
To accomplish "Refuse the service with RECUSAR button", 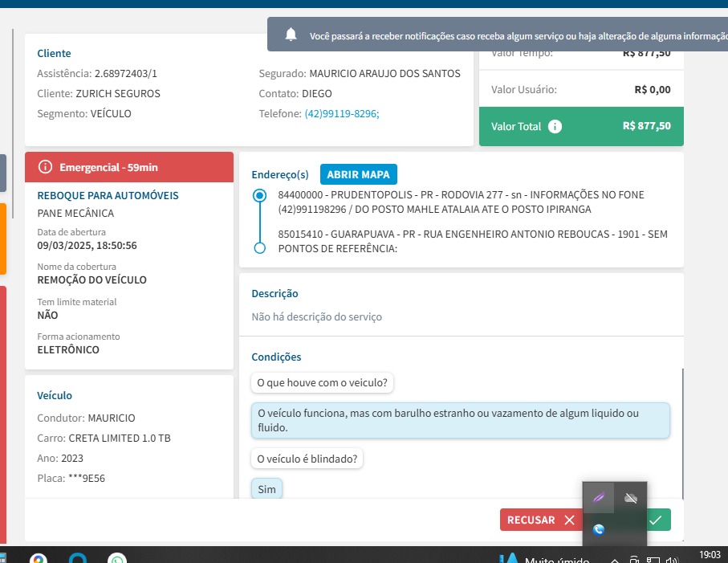I will (540, 520).
